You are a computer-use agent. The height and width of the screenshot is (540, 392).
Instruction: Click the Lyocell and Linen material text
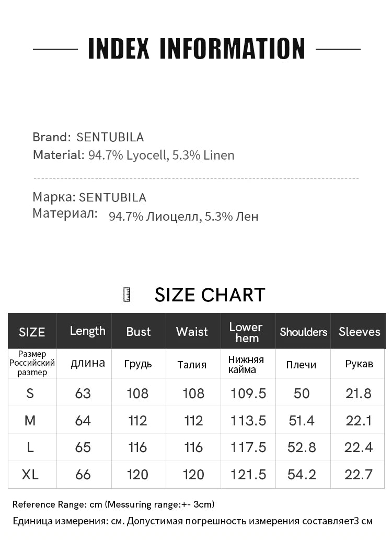[161, 155]
